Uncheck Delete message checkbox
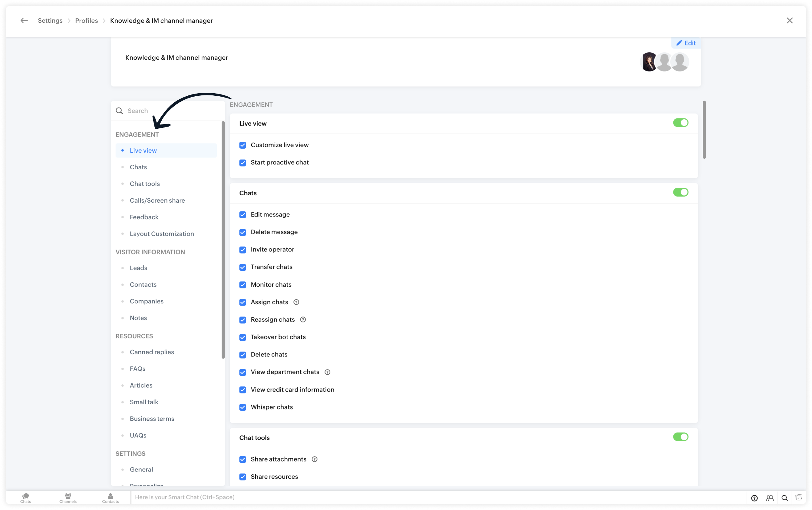 pyautogui.click(x=243, y=232)
